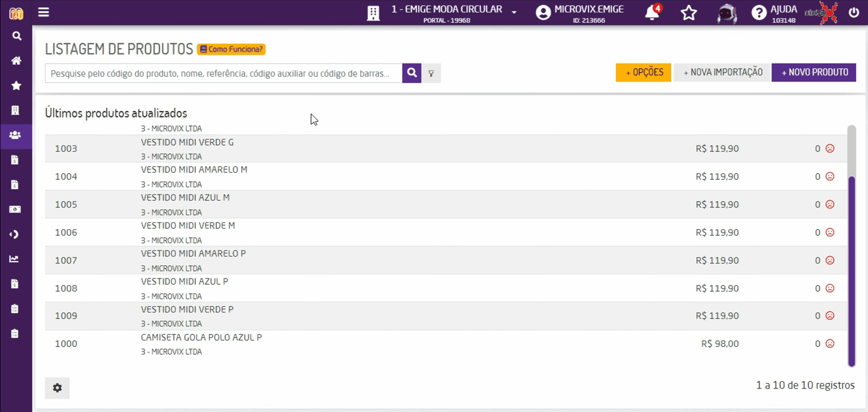Select product code 1007
The width and height of the screenshot is (868, 412).
point(66,260)
